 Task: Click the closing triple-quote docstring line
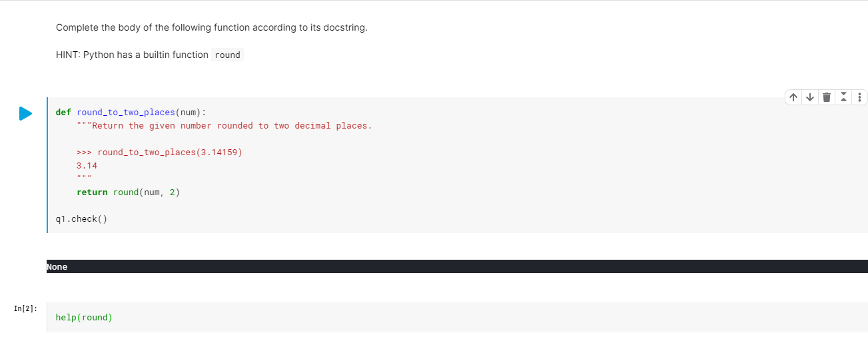[84, 178]
